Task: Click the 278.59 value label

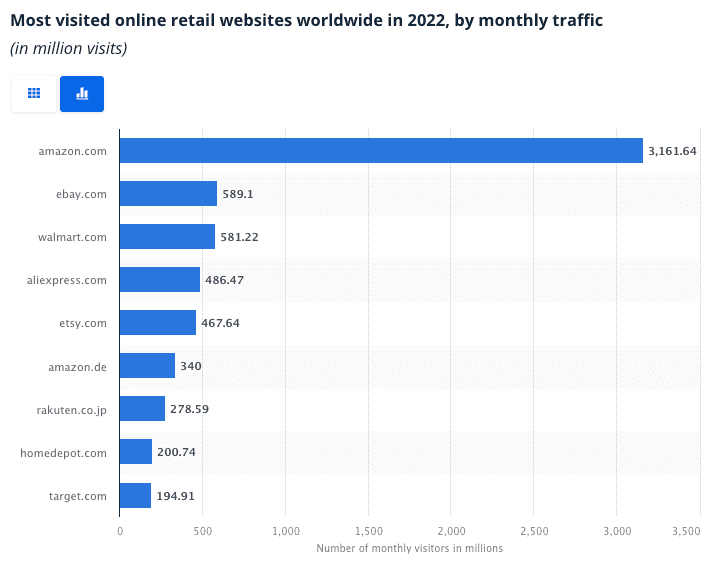Action: click(189, 409)
